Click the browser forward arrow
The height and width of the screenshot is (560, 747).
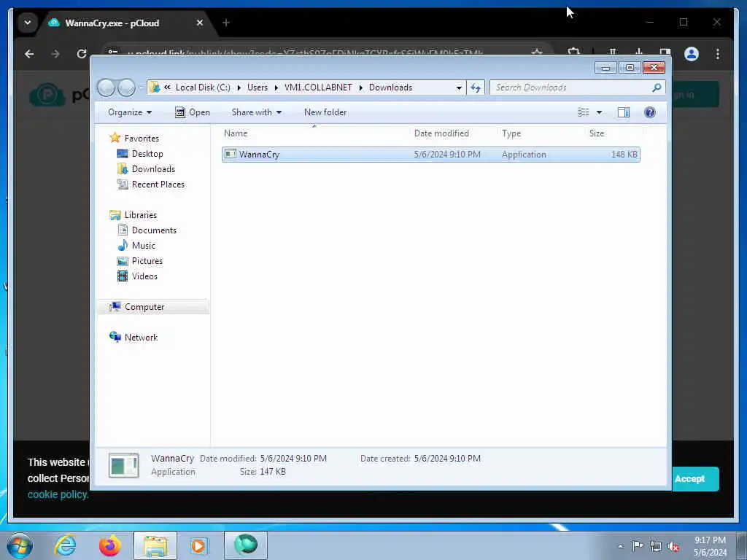55,54
